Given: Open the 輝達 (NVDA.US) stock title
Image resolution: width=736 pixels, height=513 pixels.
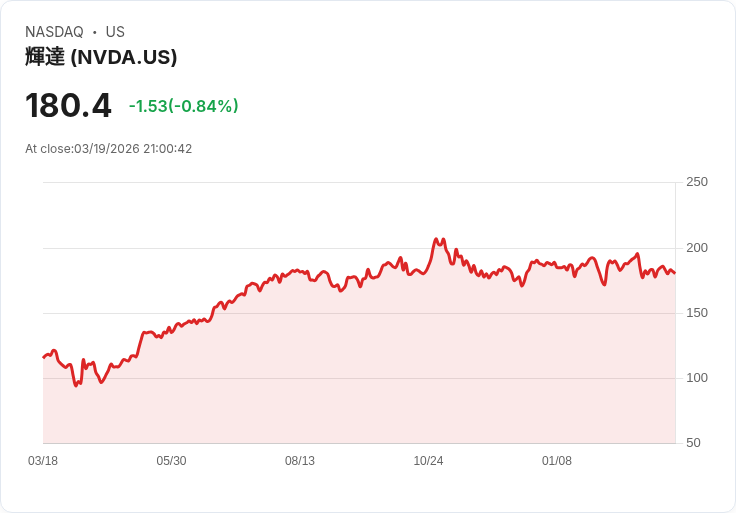Looking at the screenshot, I should pyautogui.click(x=101, y=57).
